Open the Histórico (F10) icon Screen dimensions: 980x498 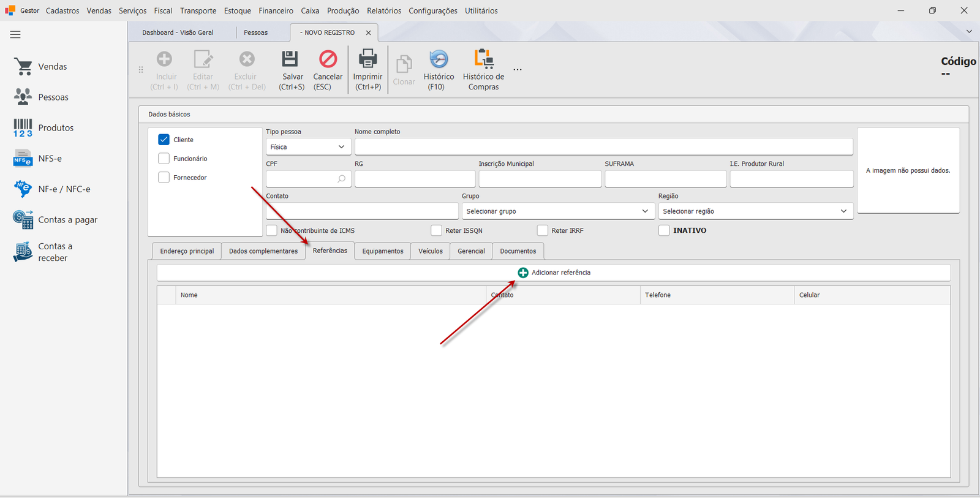click(x=439, y=59)
